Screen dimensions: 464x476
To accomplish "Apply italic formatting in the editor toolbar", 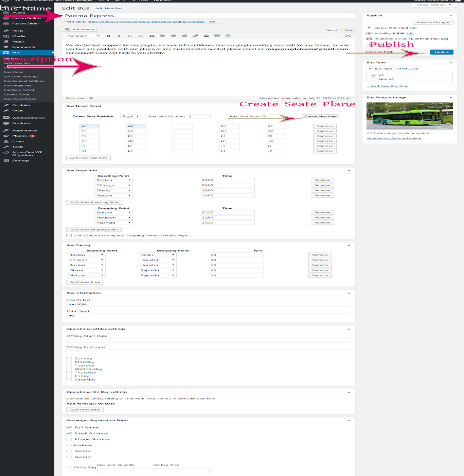I will tap(119, 36).
